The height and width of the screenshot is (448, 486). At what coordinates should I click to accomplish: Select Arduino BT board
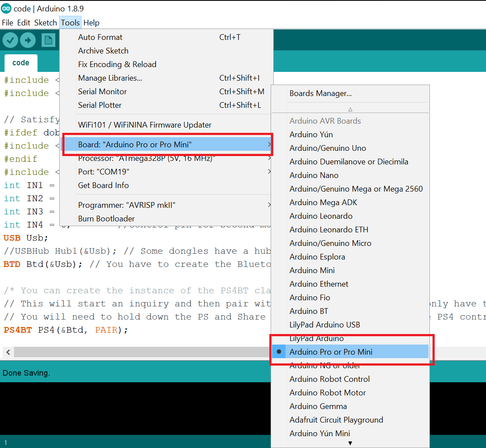[350, 311]
